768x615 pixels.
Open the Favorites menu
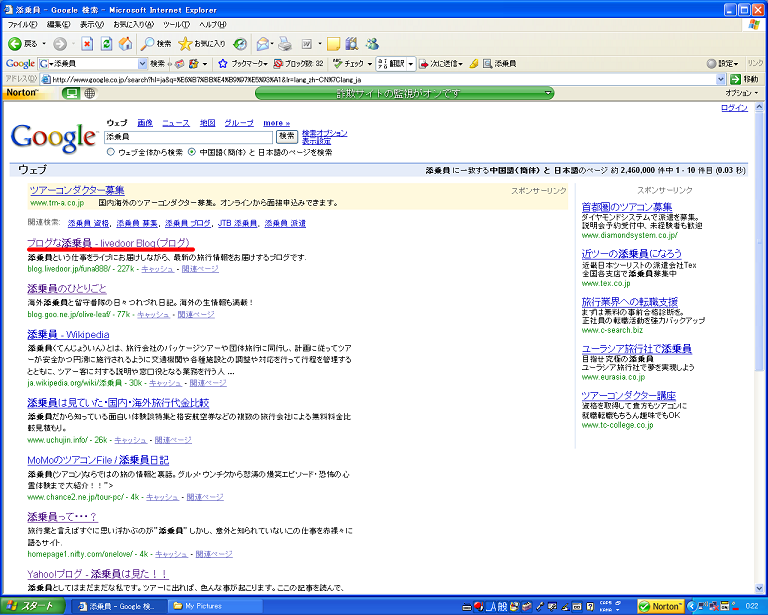click(133, 24)
